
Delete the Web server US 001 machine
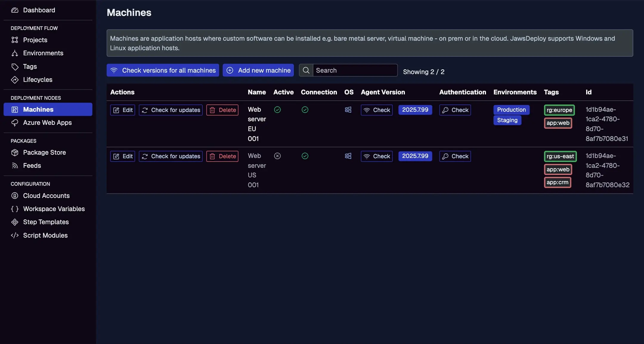tap(222, 156)
